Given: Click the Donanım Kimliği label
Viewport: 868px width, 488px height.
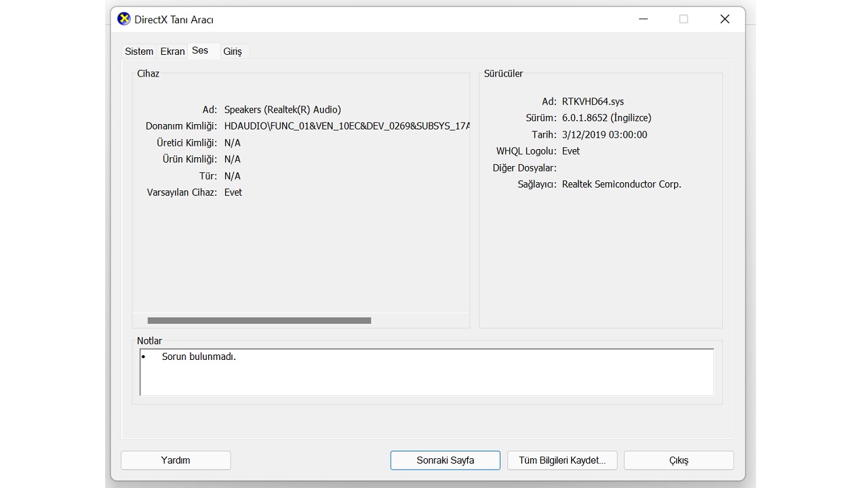Looking at the screenshot, I should pos(181,126).
